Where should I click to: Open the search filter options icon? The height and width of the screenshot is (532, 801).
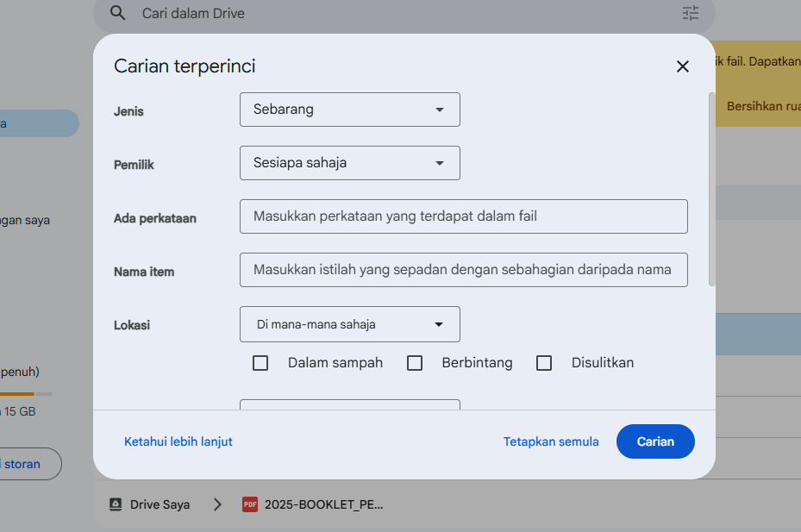[x=691, y=13]
